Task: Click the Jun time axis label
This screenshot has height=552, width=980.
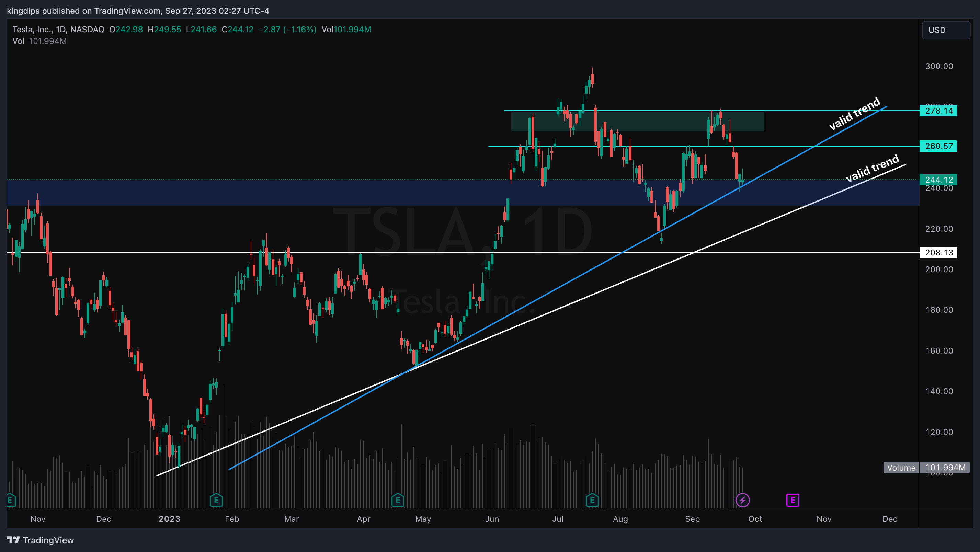Action: [492, 519]
